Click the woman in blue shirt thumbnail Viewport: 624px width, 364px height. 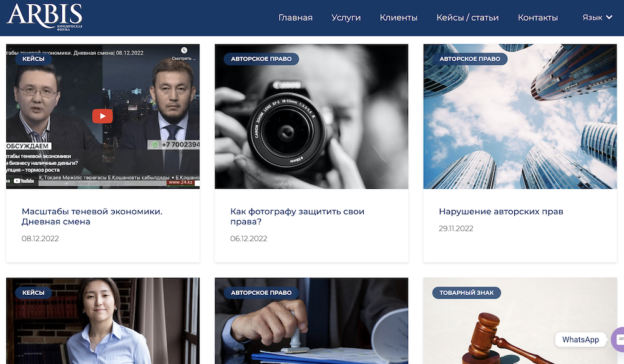(x=103, y=321)
